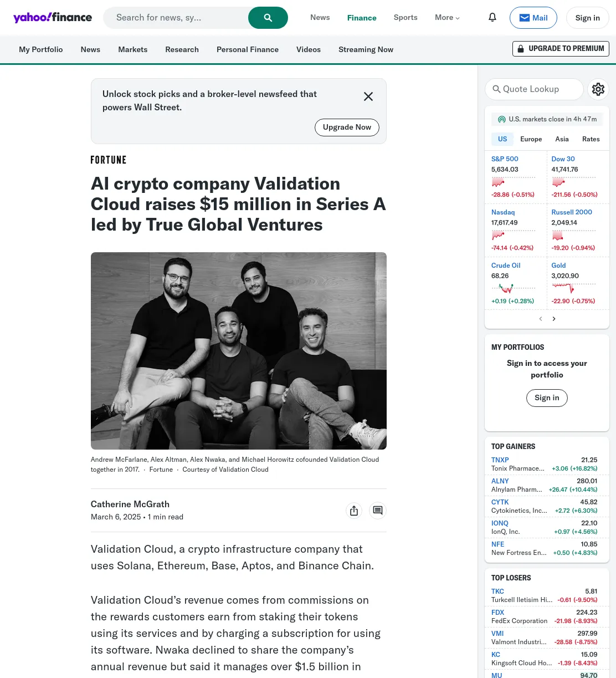
Task: Open VMI top loser ticker
Action: point(497,634)
